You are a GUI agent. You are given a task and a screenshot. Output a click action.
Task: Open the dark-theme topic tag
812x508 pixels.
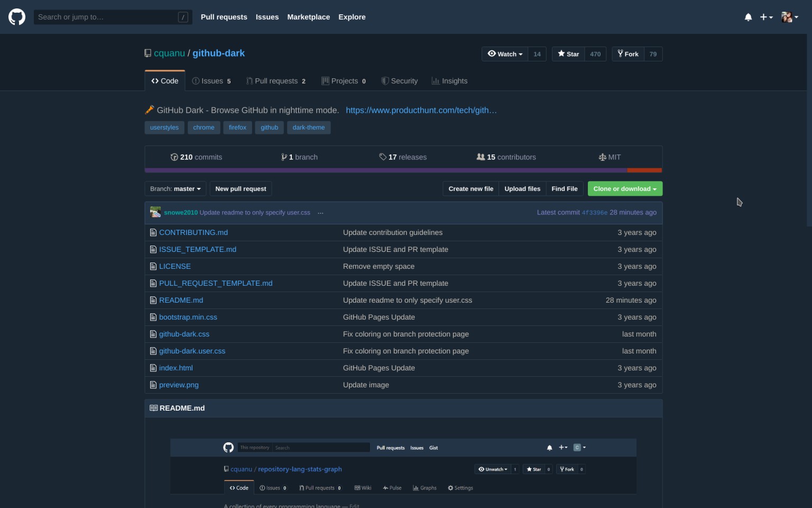click(309, 127)
